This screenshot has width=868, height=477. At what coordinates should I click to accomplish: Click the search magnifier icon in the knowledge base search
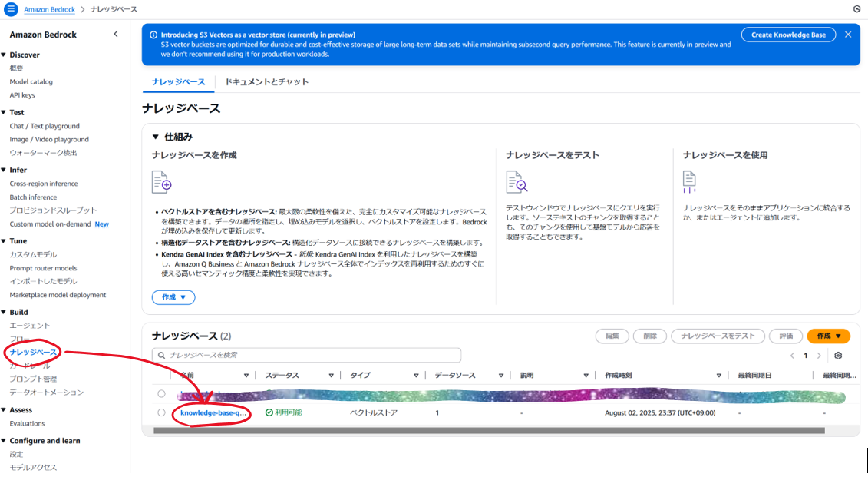click(161, 355)
